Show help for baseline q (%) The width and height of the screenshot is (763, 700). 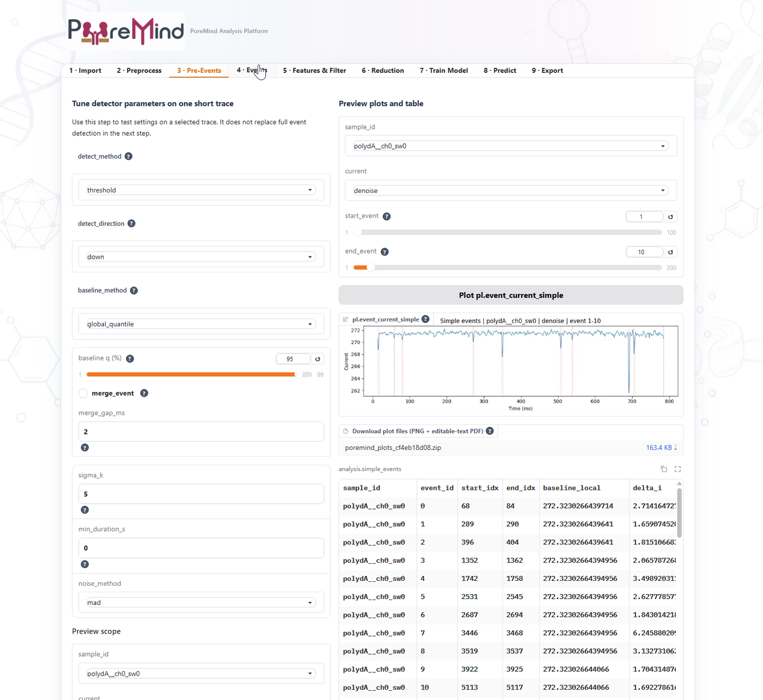[x=130, y=359]
